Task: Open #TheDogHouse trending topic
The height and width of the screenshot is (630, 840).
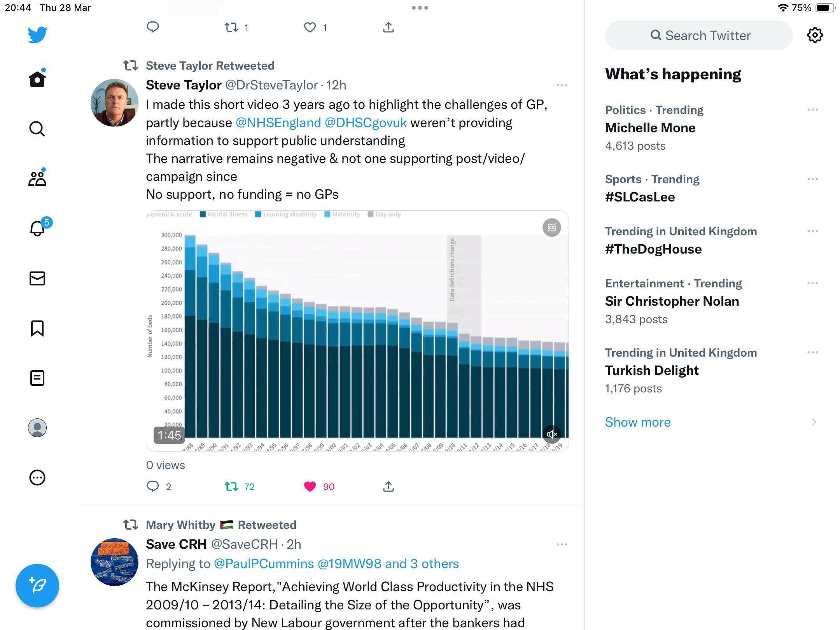Action: point(653,249)
